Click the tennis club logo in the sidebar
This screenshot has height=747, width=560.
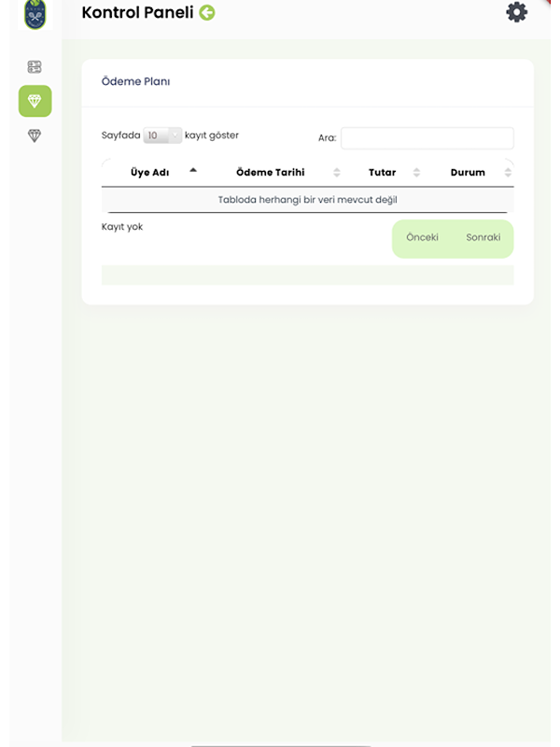35,14
